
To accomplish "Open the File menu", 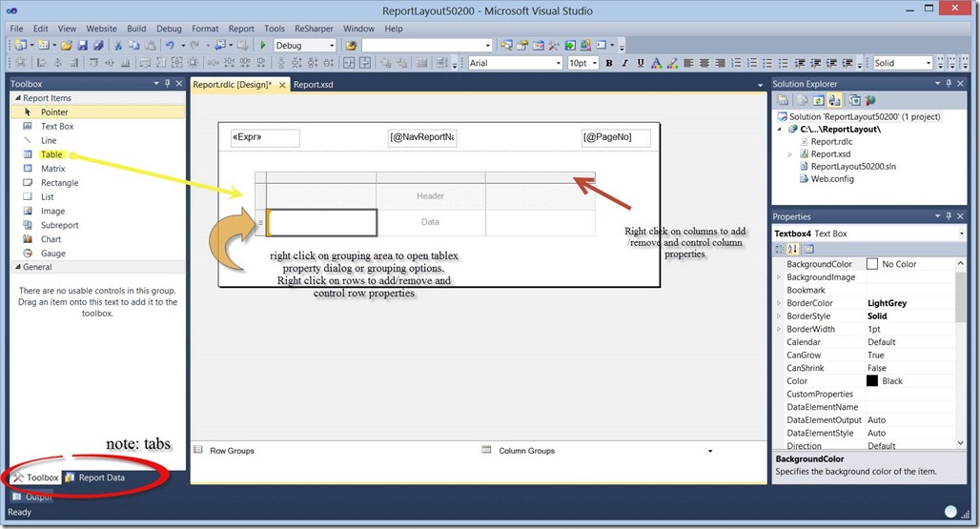I will tap(16, 28).
